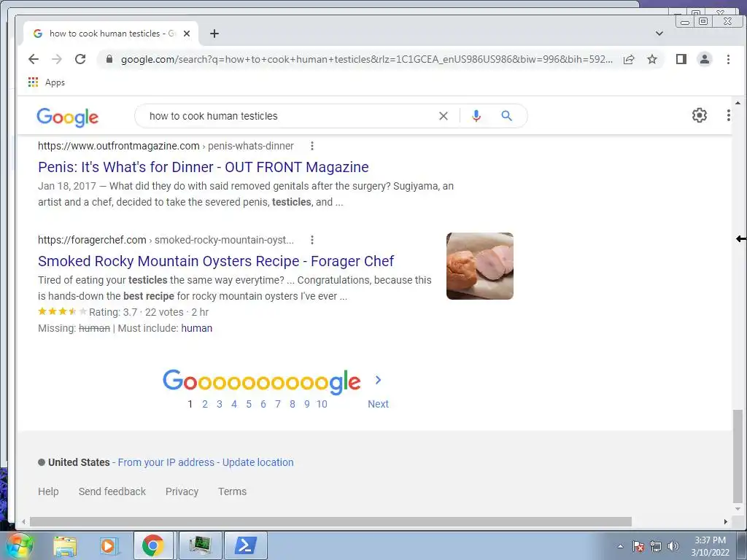The image size is (747, 560).
Task: Open the volume speaker tray icon
Action: coord(673,546)
